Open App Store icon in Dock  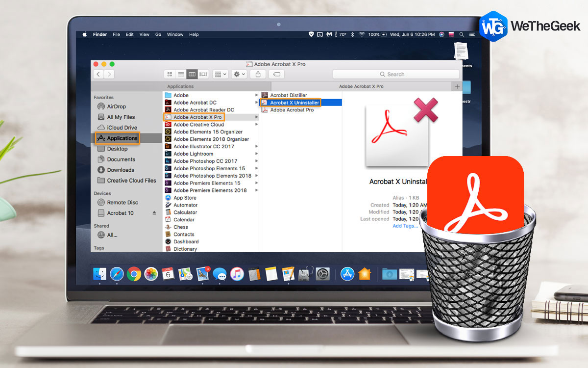(x=347, y=274)
